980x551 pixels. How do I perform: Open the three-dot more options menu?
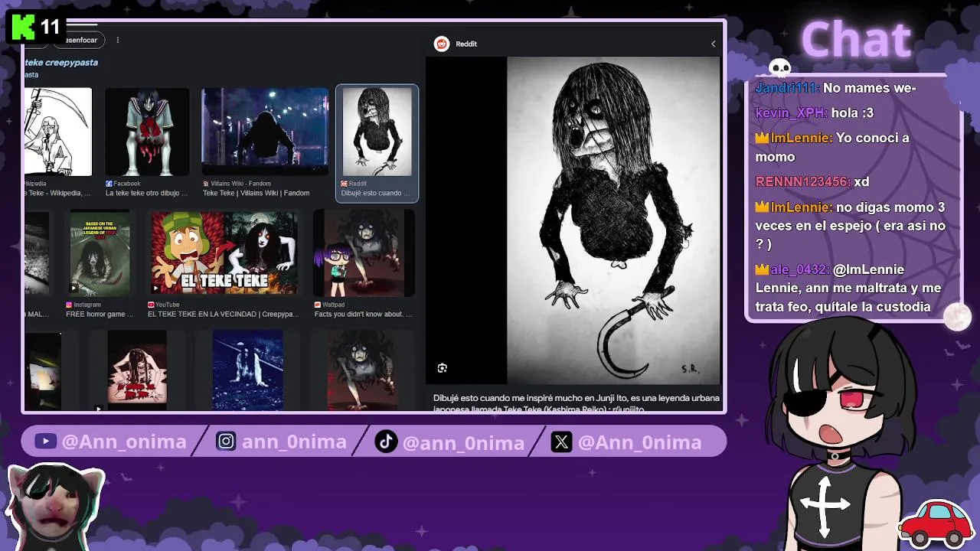117,40
